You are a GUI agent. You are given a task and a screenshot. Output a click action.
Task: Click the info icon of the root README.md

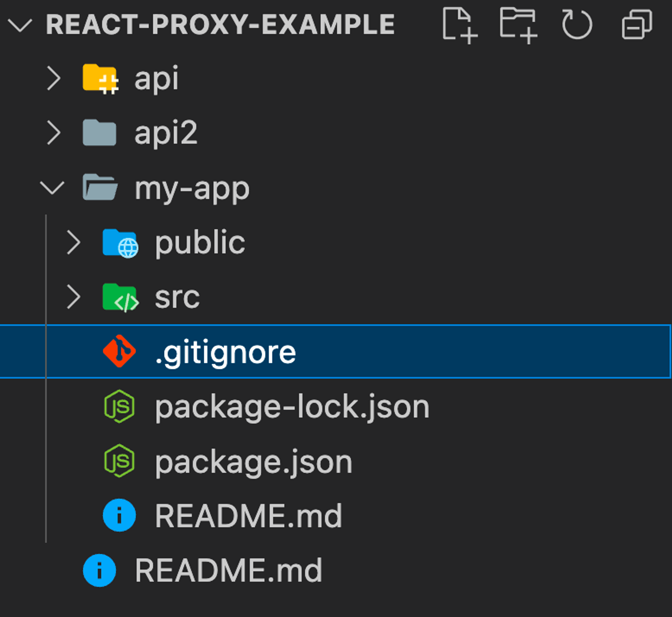point(99,570)
